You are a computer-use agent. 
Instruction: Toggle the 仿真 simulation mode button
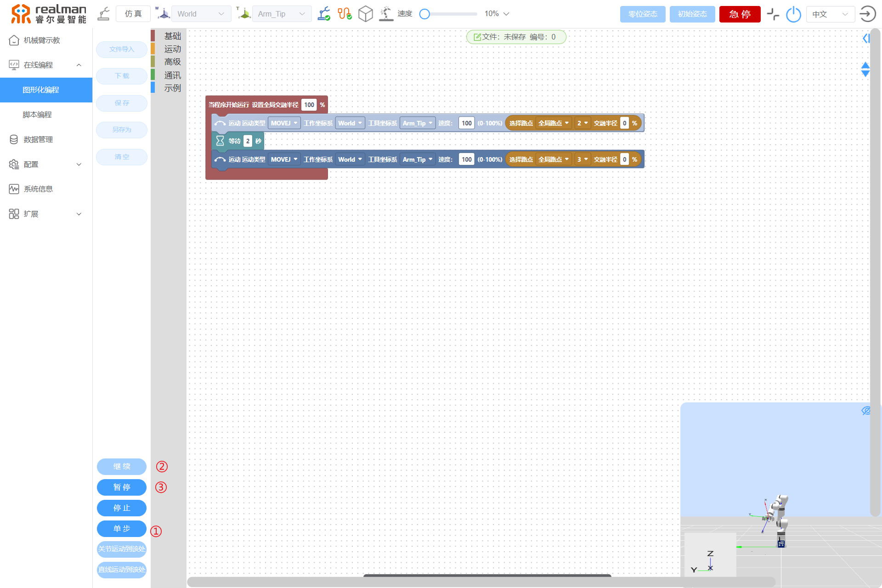pyautogui.click(x=133, y=14)
